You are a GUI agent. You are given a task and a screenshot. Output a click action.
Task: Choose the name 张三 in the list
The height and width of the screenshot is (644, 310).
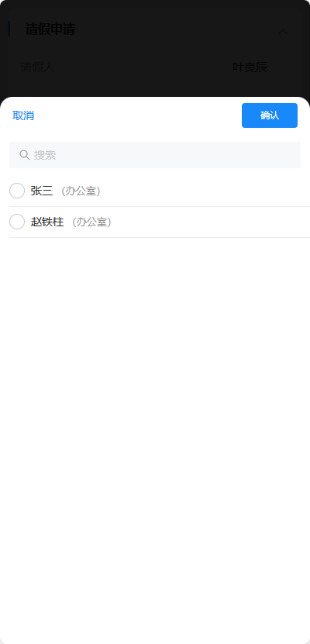pyautogui.click(x=42, y=191)
